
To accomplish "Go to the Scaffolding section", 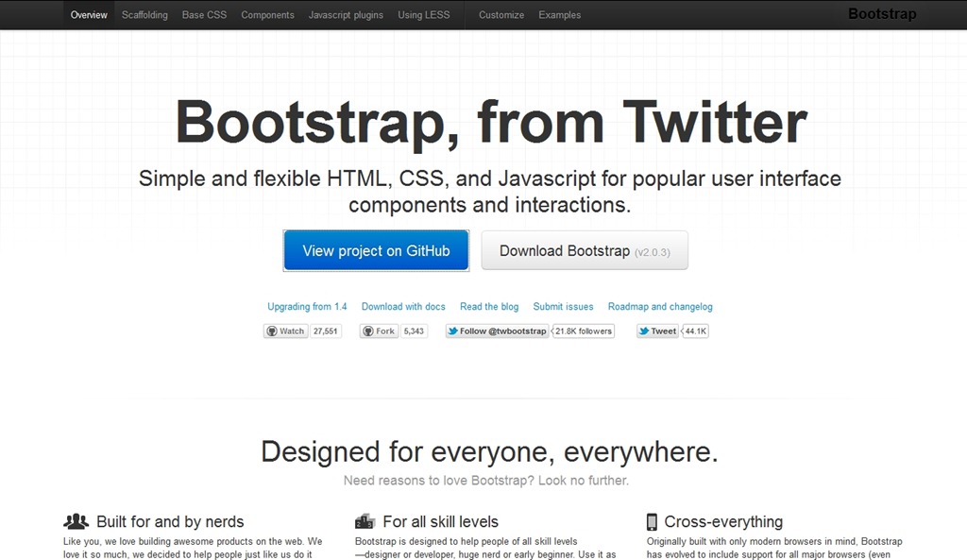I will [144, 15].
